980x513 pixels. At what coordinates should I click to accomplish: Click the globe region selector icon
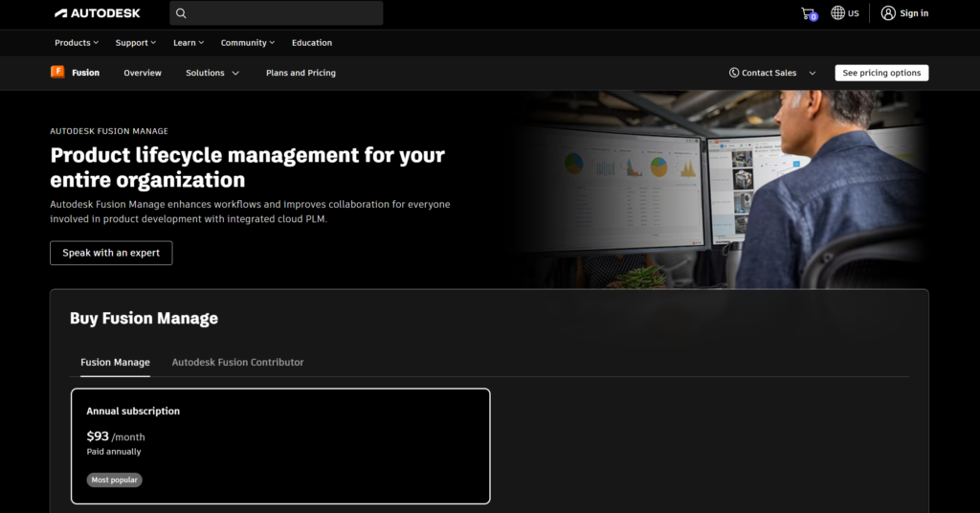(837, 13)
